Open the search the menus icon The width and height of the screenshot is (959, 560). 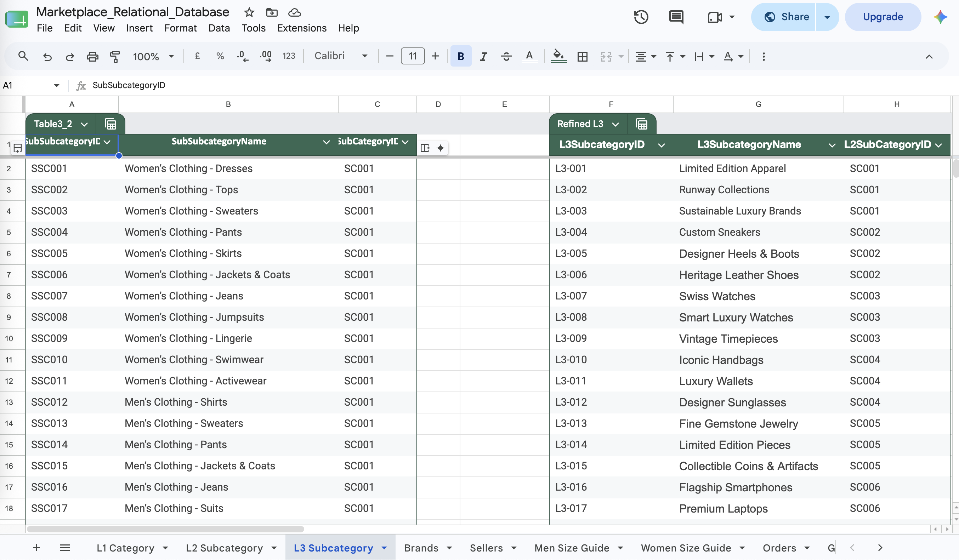(x=23, y=56)
